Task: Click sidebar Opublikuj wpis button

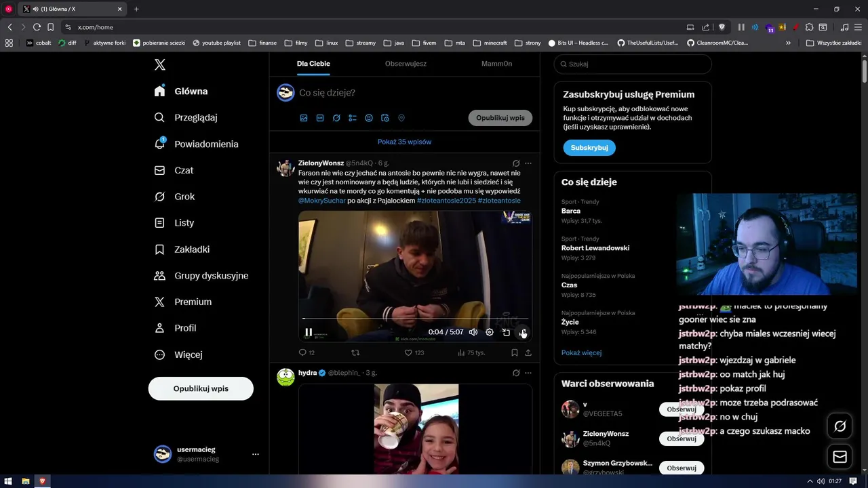Action: click(x=201, y=389)
